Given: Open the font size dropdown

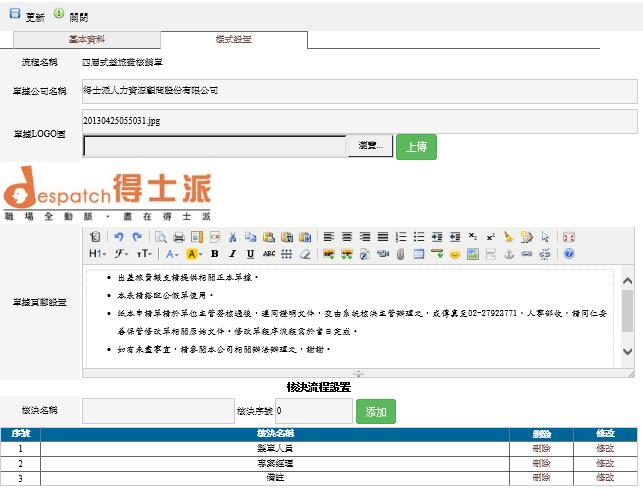Looking at the screenshot, I should [x=145, y=254].
